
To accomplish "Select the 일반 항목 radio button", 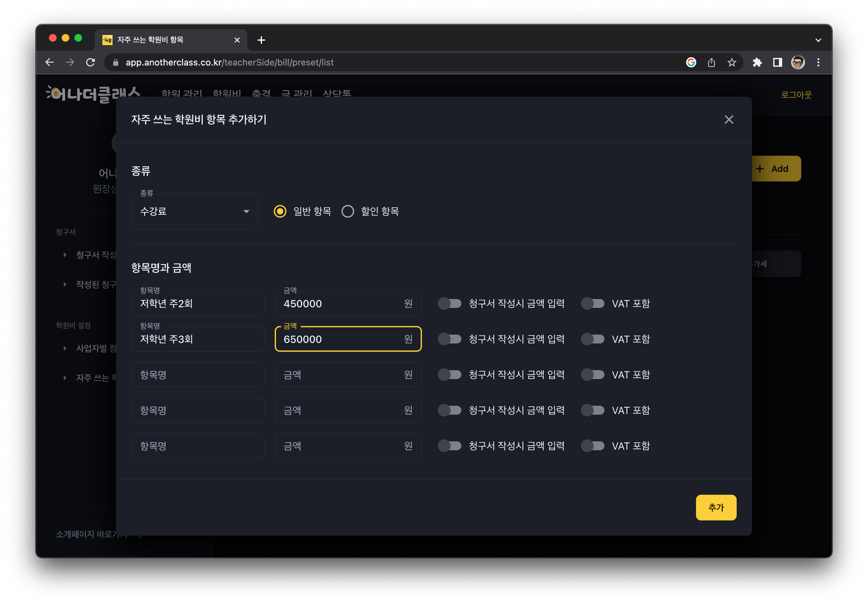I will [x=280, y=211].
